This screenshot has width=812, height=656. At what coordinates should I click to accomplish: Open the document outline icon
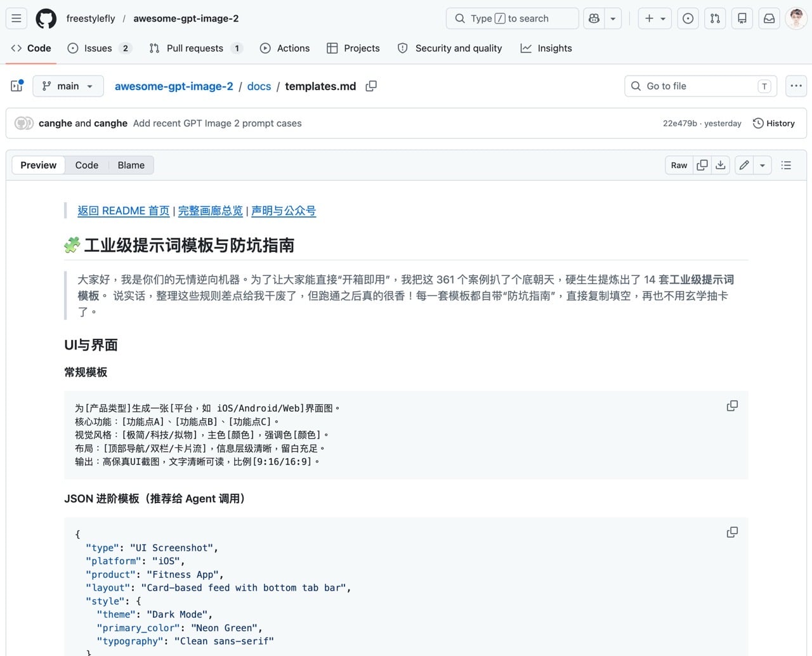(x=786, y=165)
